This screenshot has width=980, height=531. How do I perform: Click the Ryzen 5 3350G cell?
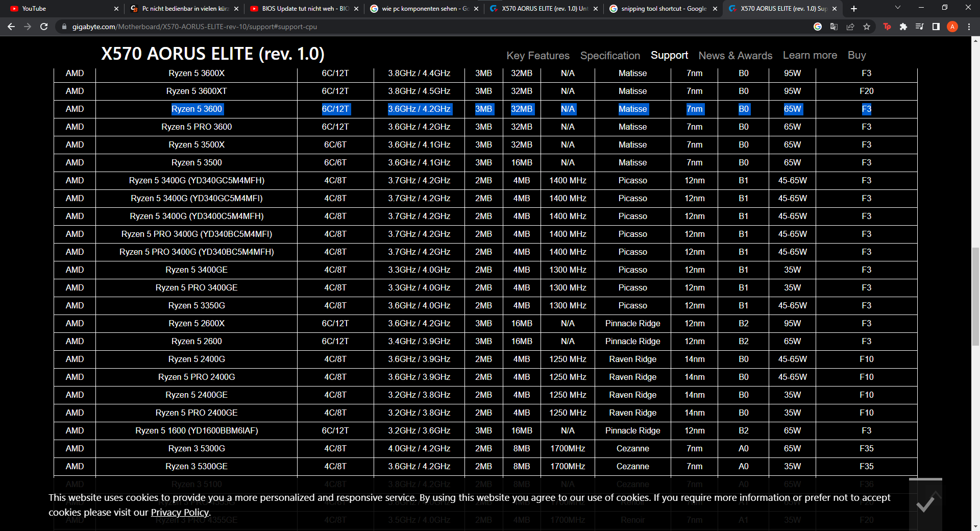[x=197, y=305]
